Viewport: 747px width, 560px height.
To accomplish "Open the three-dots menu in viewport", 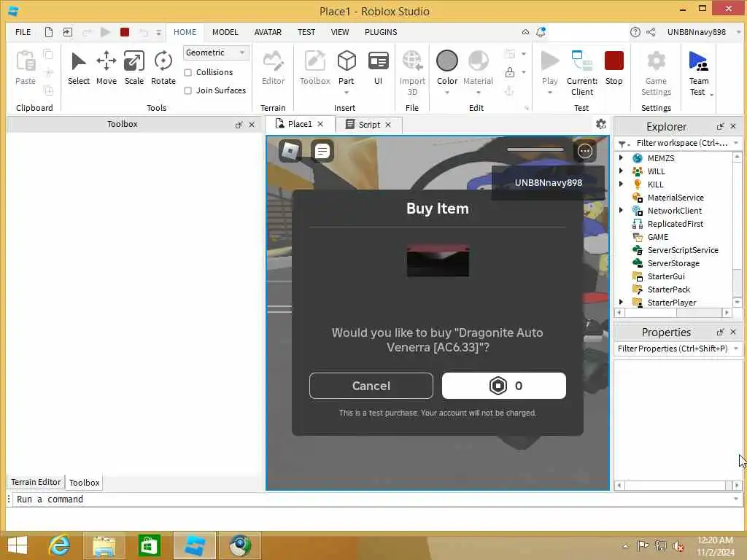I will (584, 151).
